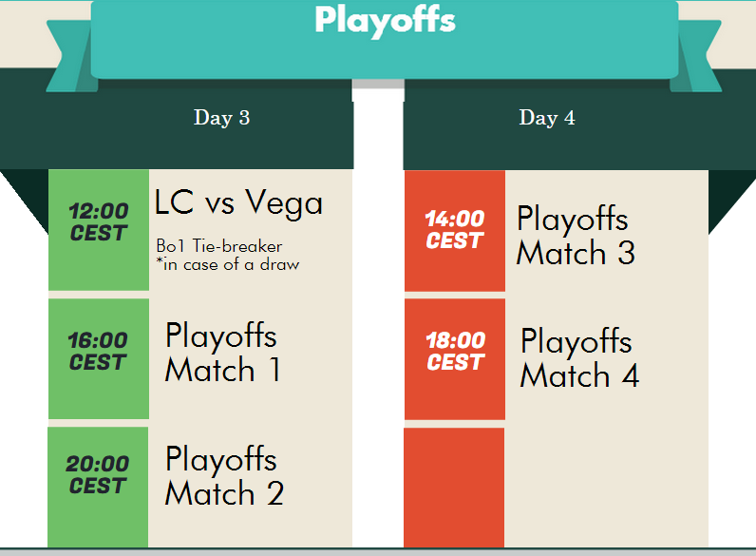756x556 pixels.
Task: Click the right teal ribbon tail
Action: pos(696,55)
